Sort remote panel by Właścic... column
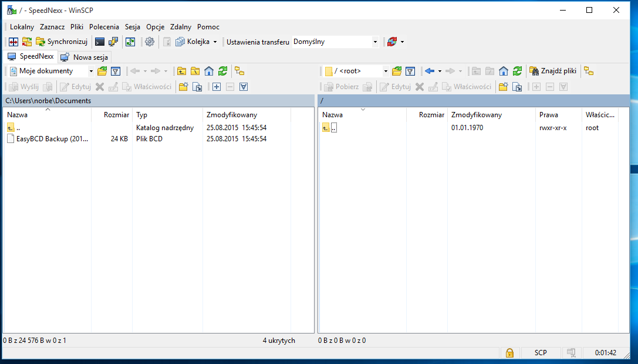Screen dimensions: 638x364 pos(600,115)
